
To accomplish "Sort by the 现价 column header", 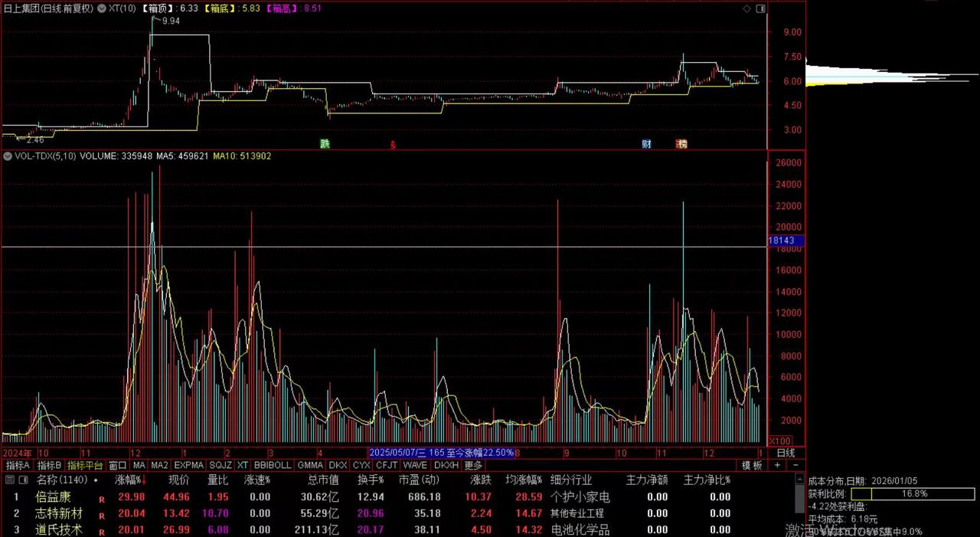I will pyautogui.click(x=178, y=480).
